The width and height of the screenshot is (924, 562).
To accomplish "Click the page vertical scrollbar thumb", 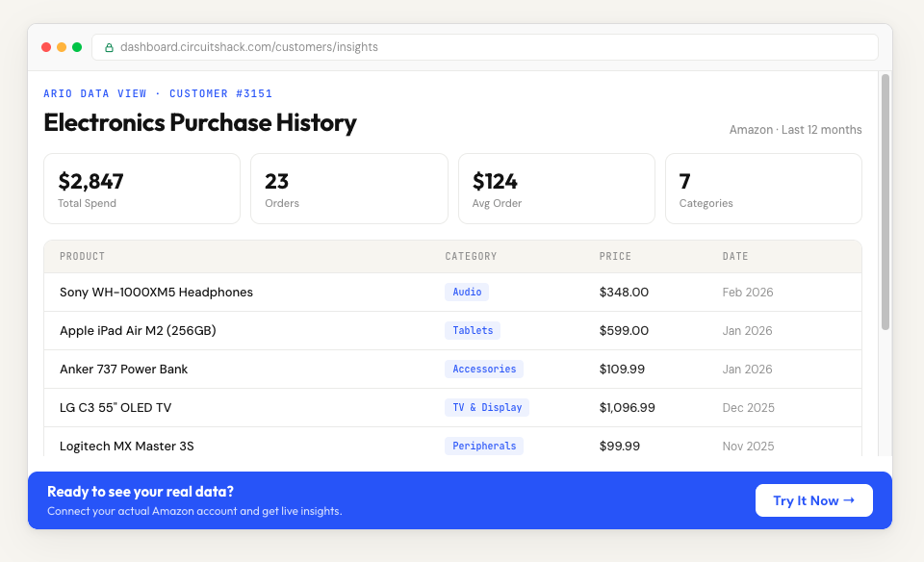I will pyautogui.click(x=885, y=202).
